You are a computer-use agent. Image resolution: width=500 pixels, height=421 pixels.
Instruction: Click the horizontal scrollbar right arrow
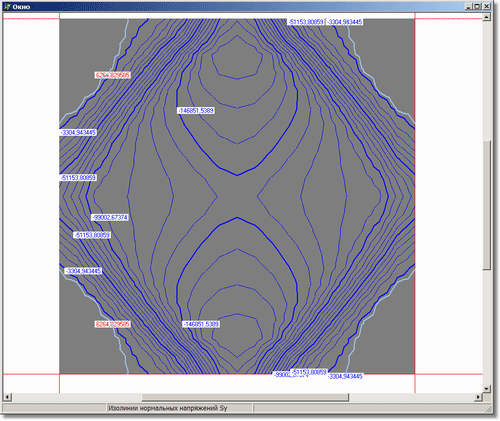[479, 397]
